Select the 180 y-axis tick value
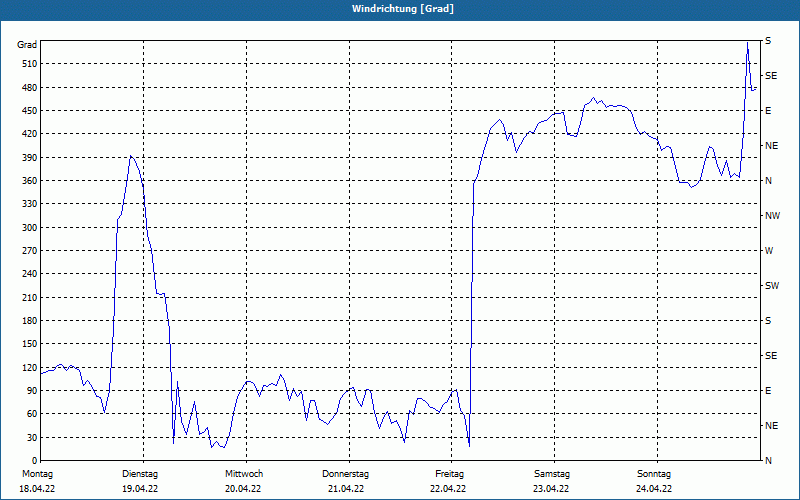 tap(30, 320)
